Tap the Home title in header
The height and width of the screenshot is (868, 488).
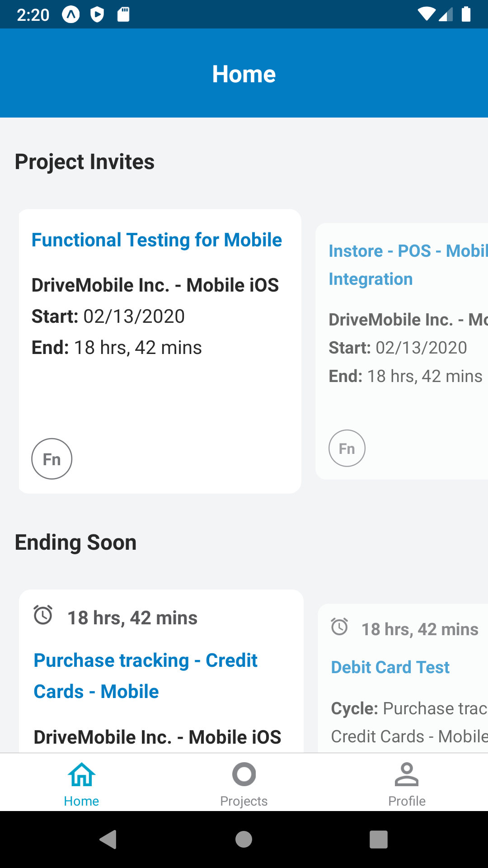coord(244,74)
